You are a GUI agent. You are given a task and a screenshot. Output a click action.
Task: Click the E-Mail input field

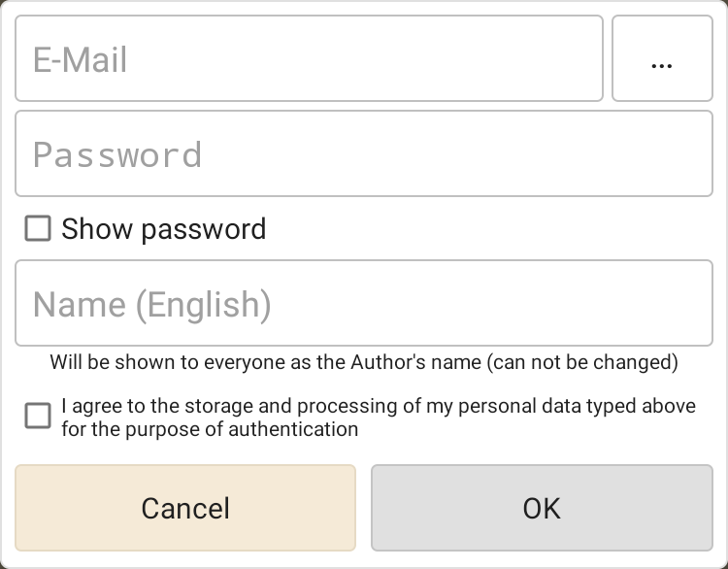point(309,59)
